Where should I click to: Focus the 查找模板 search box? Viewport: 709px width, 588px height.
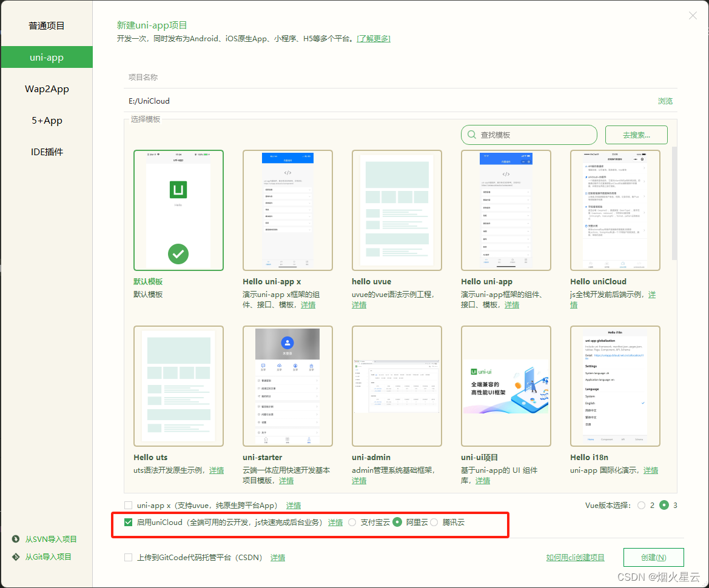point(529,135)
